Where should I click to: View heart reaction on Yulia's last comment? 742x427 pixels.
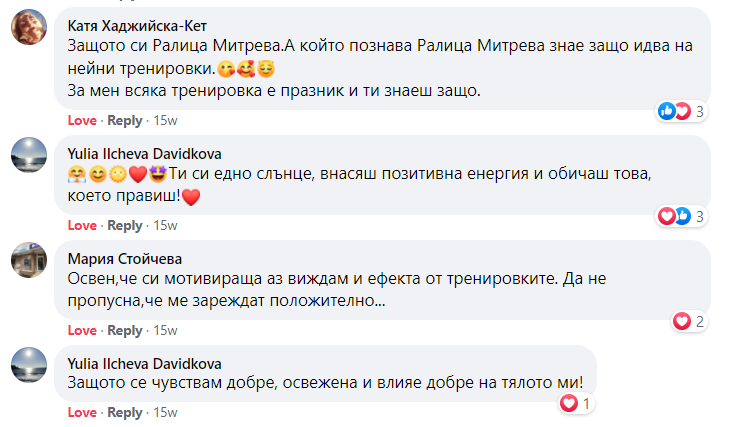[575, 403]
